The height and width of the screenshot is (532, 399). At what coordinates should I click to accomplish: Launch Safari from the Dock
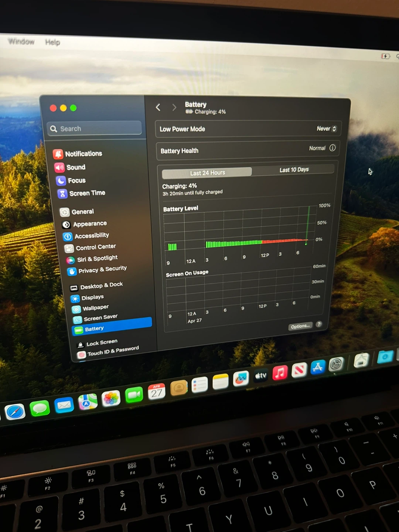pyautogui.click(x=15, y=412)
